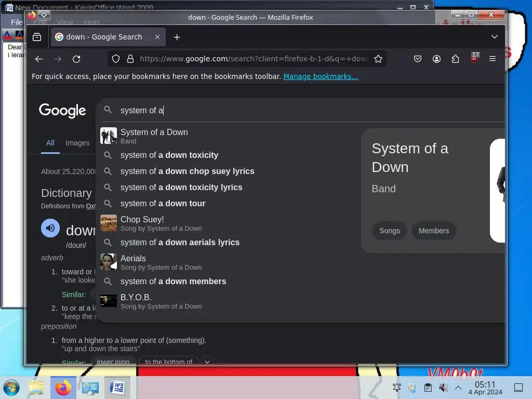This screenshot has height=399, width=532.
Task: Click the padlock site information icon
Action: [130, 59]
